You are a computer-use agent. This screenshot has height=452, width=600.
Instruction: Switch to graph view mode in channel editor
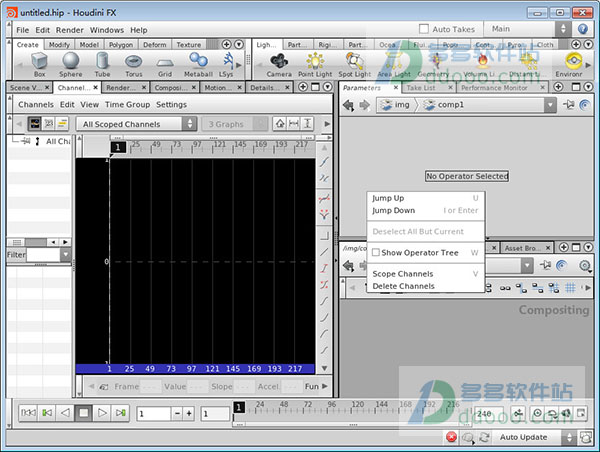[x=35, y=124]
